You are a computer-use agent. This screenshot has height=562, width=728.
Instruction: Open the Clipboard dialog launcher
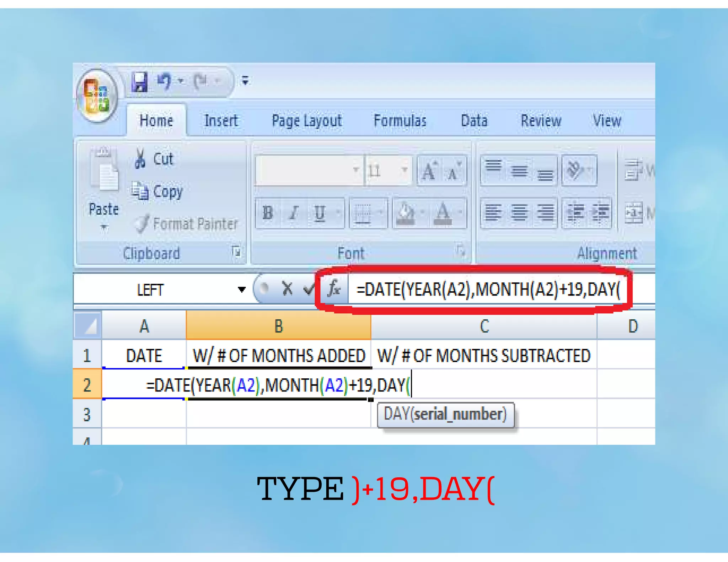pyautogui.click(x=236, y=252)
